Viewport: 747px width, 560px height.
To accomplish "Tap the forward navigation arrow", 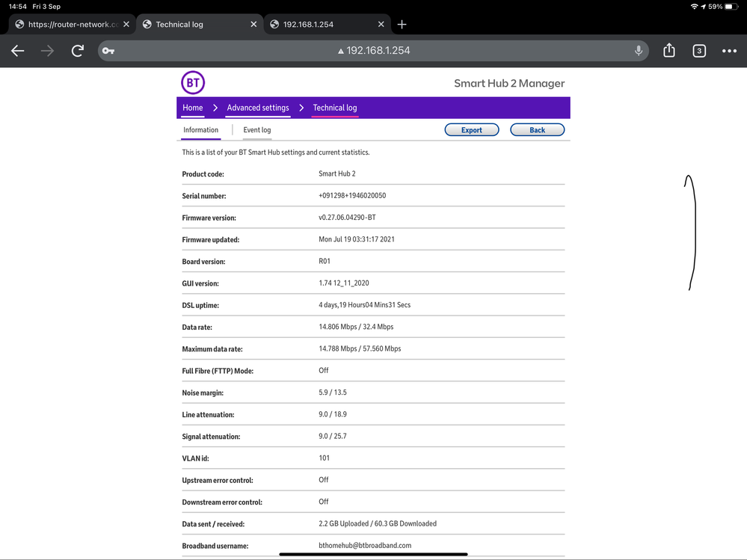I will pyautogui.click(x=46, y=51).
